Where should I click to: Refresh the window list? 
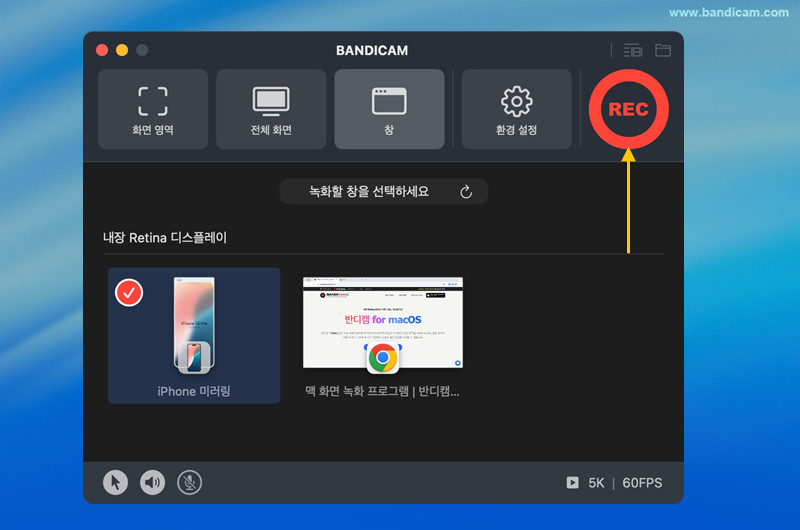[x=466, y=192]
